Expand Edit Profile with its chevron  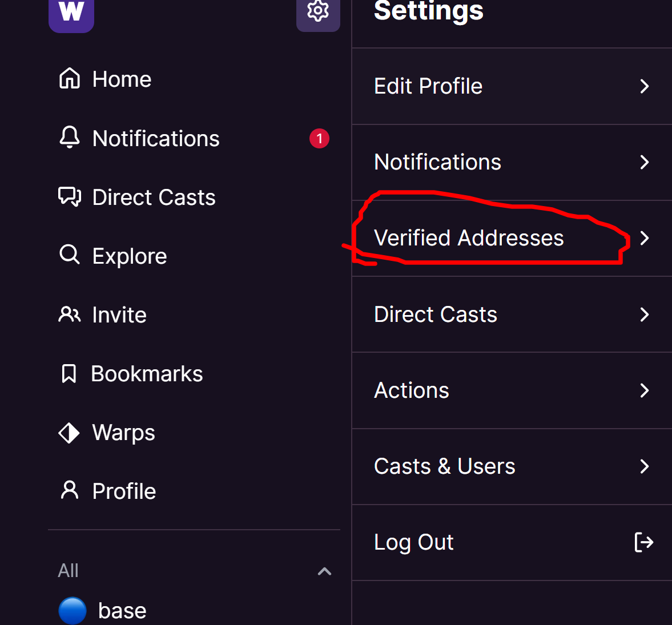pyautogui.click(x=644, y=87)
